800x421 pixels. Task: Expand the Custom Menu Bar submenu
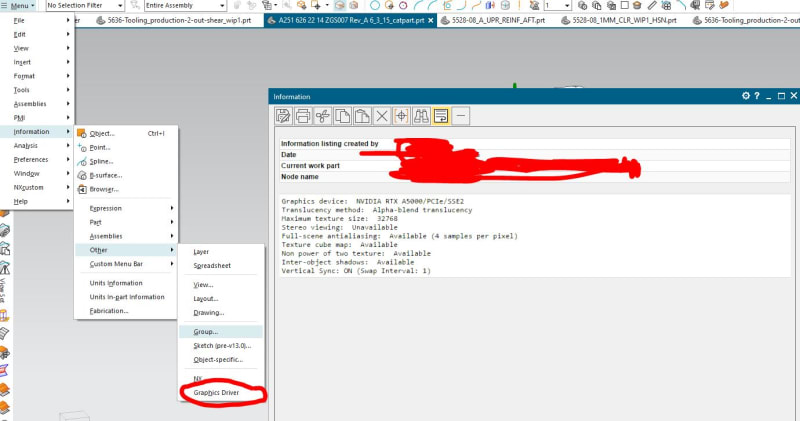(x=126, y=264)
